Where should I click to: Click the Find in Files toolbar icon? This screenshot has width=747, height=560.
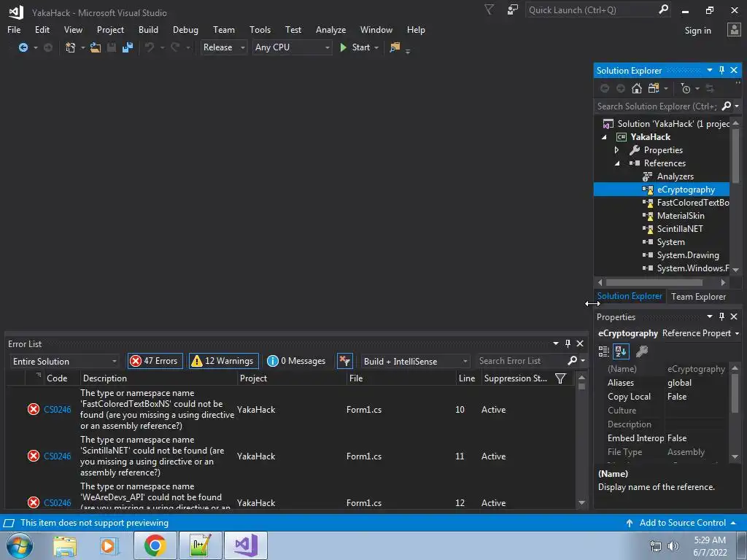pyautogui.click(x=395, y=47)
